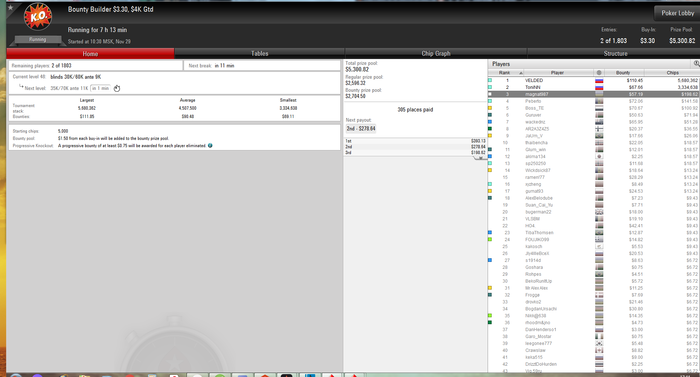Click the yellow marker beside Mr.Alex.Alex
This screenshot has width=700, height=377.
(x=490, y=288)
